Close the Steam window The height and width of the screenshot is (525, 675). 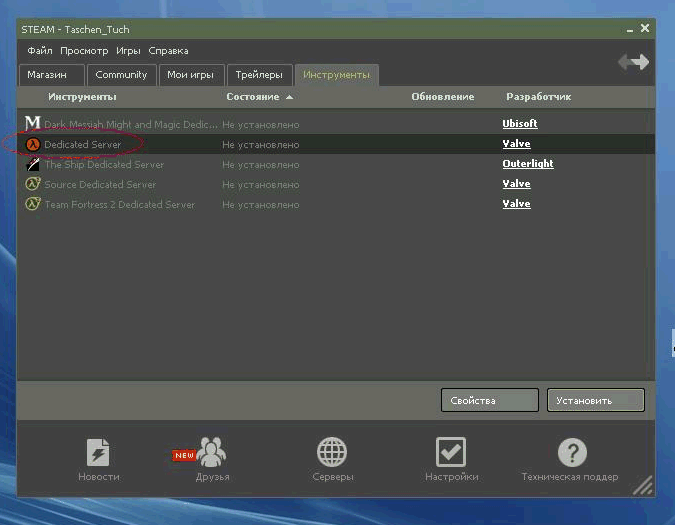[645, 28]
